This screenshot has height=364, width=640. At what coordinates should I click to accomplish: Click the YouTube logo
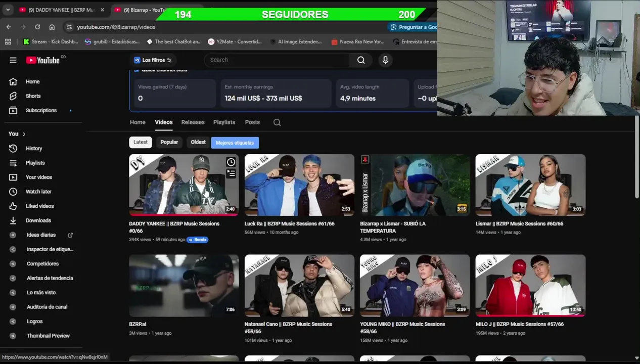pos(43,60)
